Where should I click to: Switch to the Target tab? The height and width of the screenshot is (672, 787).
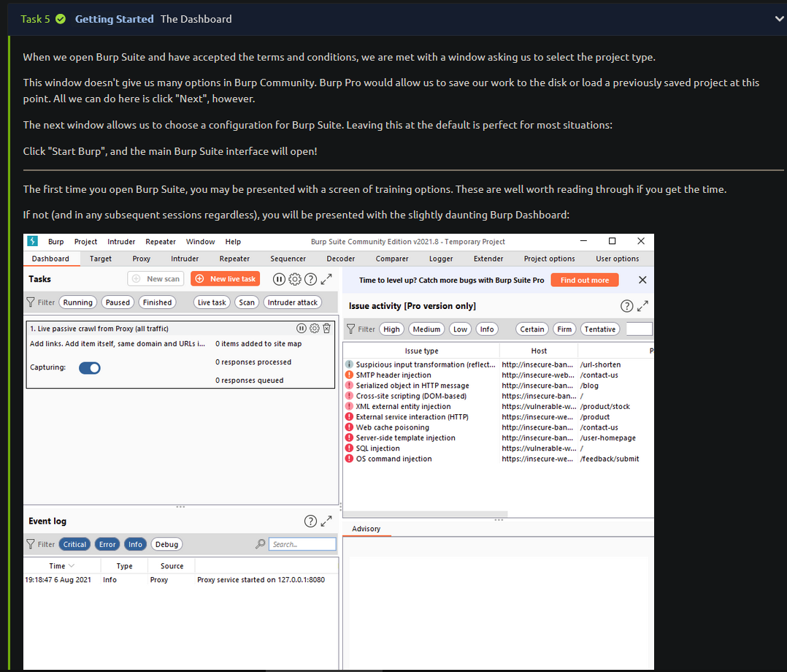pos(101,259)
